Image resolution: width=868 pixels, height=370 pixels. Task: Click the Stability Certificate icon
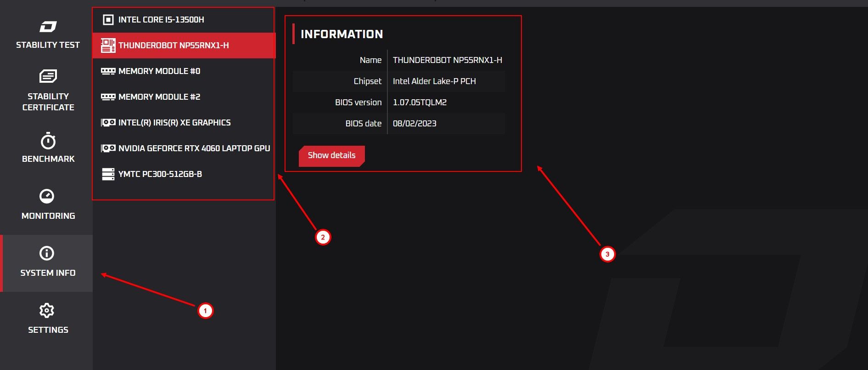pos(48,76)
